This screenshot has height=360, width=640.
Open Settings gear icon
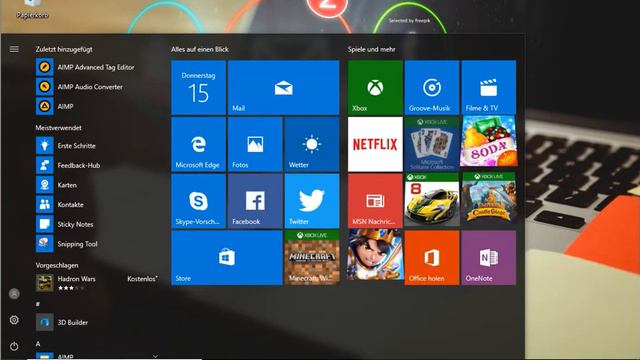(x=14, y=320)
